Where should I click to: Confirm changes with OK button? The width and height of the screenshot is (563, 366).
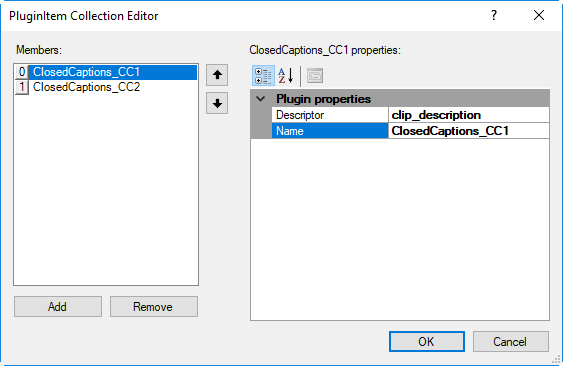[427, 341]
